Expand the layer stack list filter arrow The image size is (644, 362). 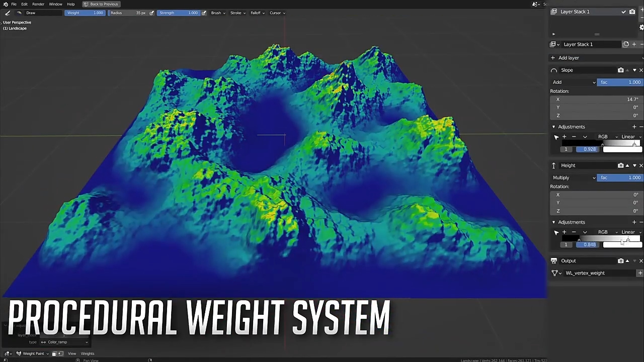554,34
